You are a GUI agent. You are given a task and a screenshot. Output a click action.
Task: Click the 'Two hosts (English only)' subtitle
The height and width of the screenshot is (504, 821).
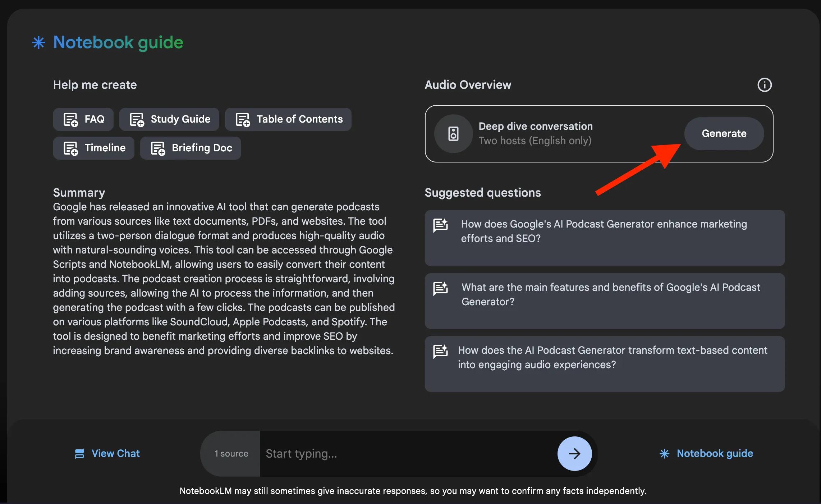point(535,141)
